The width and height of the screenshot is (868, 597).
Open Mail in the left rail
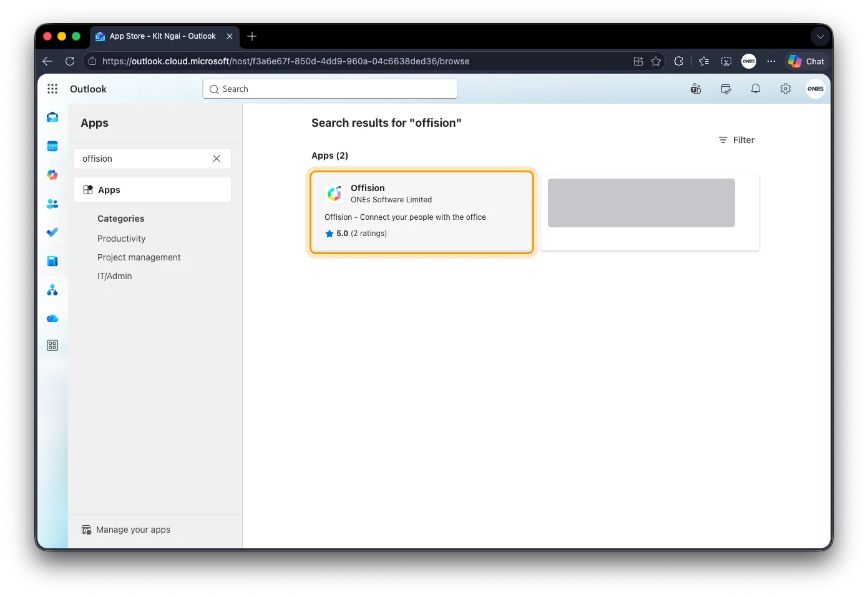(x=52, y=117)
